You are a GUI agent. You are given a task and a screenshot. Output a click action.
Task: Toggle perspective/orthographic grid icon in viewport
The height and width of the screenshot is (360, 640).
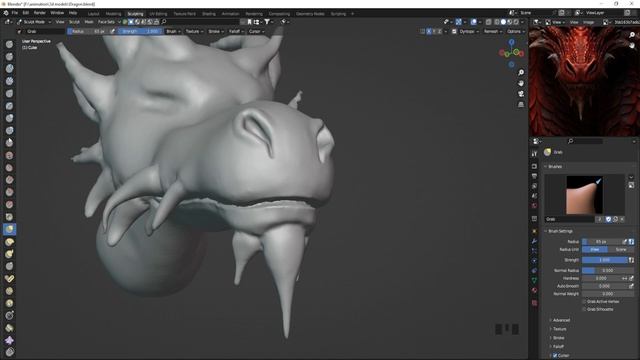(x=521, y=104)
